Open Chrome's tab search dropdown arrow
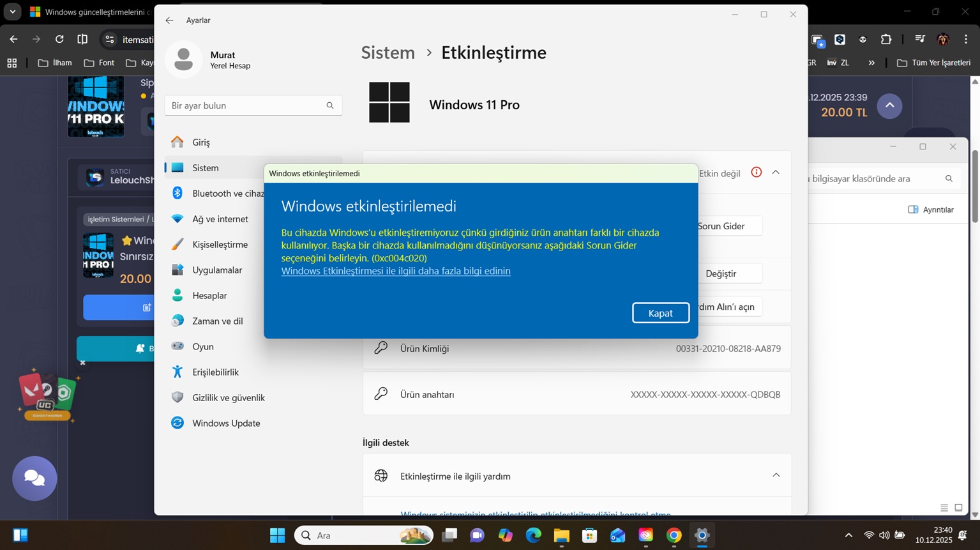The image size is (980, 550). pyautogui.click(x=13, y=12)
